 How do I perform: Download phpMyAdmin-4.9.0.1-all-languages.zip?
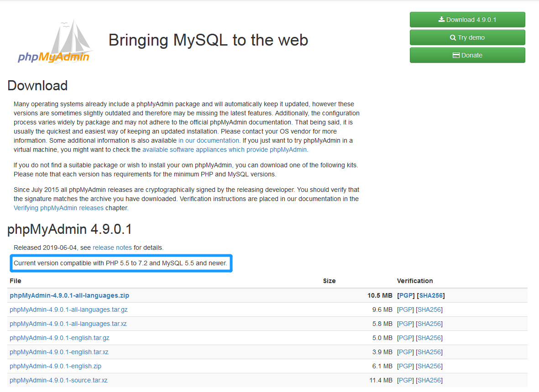point(69,295)
